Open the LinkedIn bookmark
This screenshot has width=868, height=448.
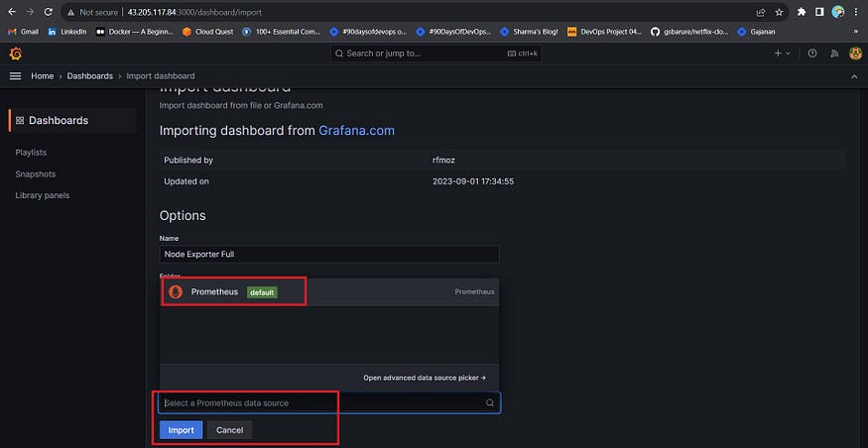coord(67,32)
